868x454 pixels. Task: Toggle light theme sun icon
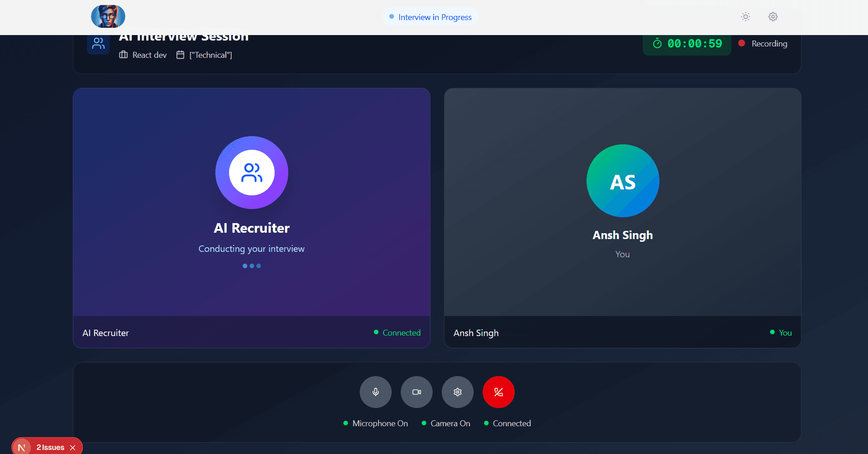click(x=745, y=17)
